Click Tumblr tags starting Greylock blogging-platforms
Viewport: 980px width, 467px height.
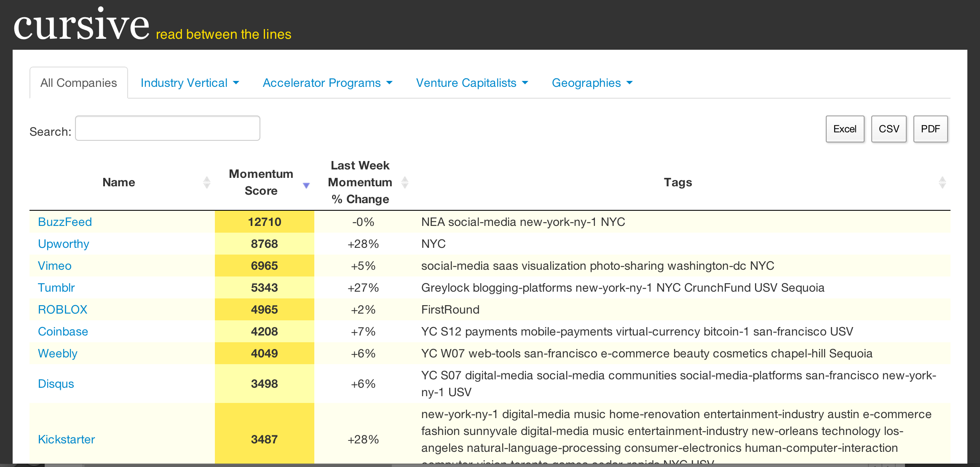tap(623, 288)
